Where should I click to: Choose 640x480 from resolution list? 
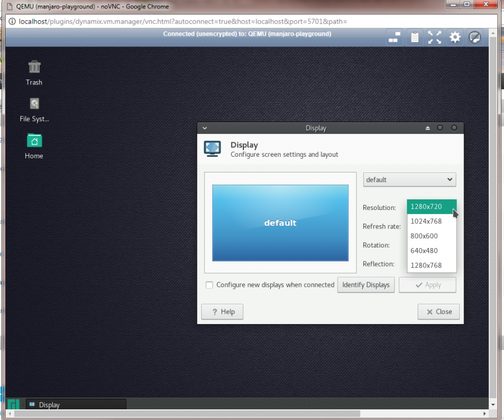click(432, 250)
